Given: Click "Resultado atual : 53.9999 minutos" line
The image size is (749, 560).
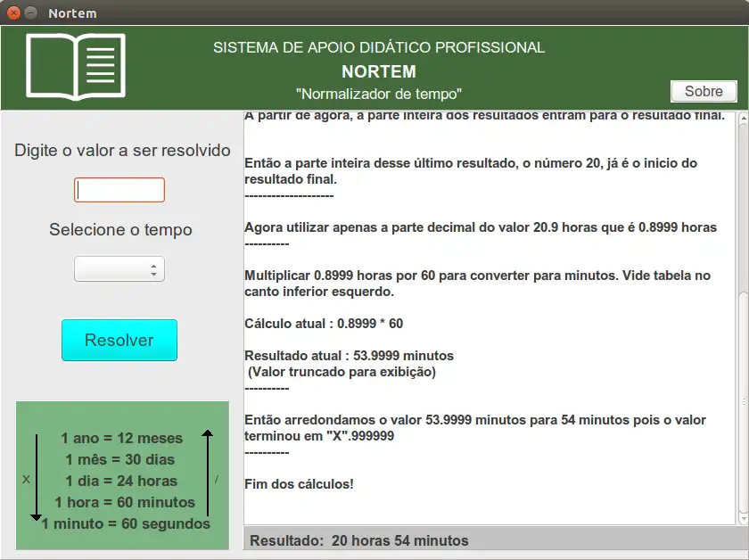Looking at the screenshot, I should pyautogui.click(x=350, y=356).
